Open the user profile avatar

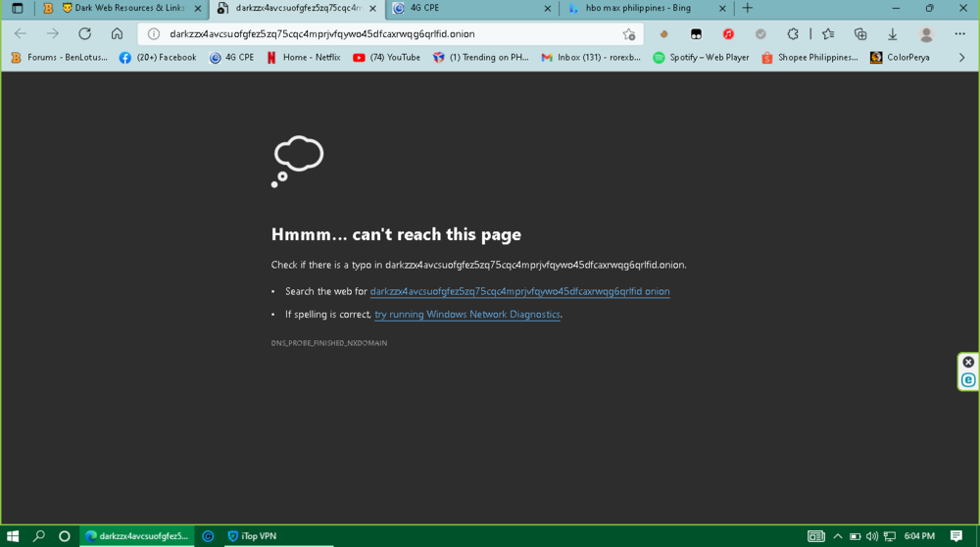pyautogui.click(x=926, y=34)
